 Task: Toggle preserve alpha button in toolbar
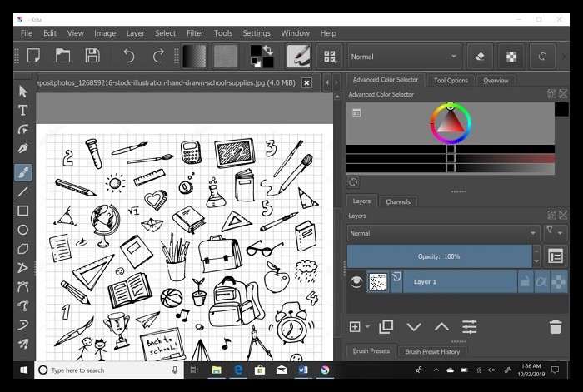point(513,57)
